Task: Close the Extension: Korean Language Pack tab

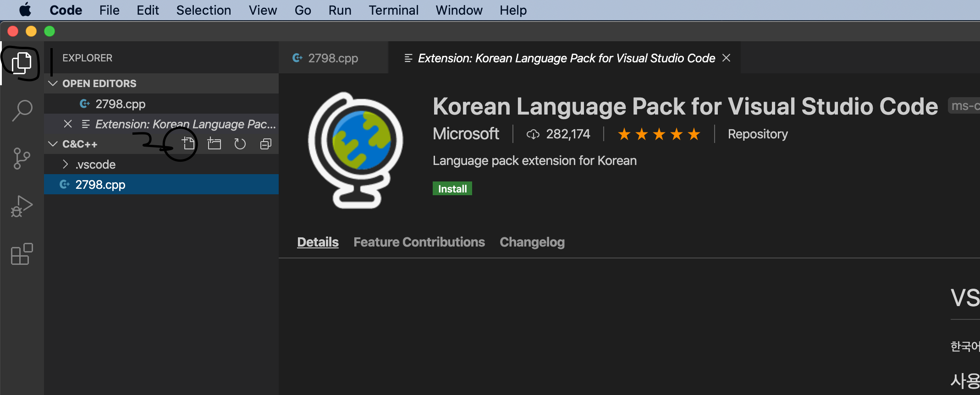Action: click(727, 58)
